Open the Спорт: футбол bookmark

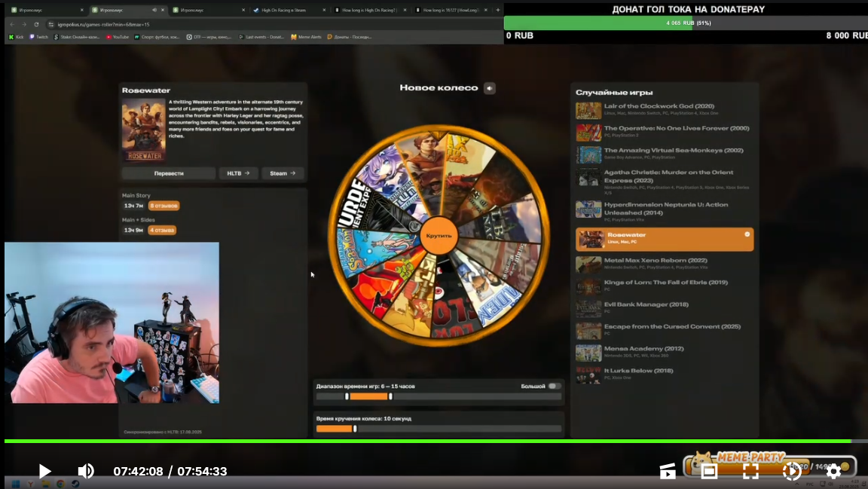click(x=157, y=37)
